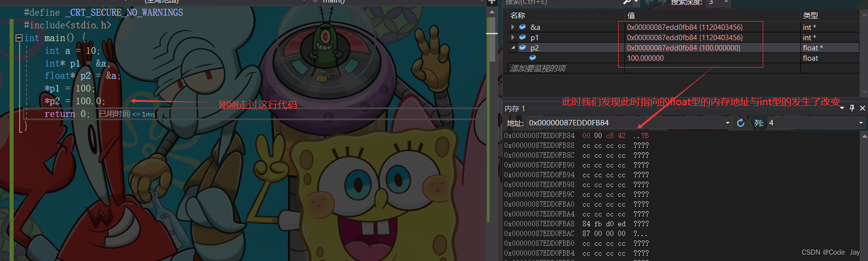868x261 pixels.
Task: Click the 内存 1 panel title
Action: [515, 108]
